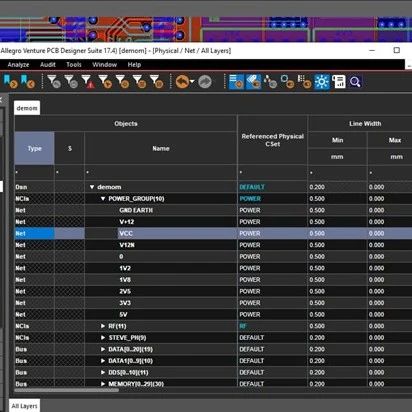
Task: Select the demom worksheet tab
Action: click(x=27, y=108)
